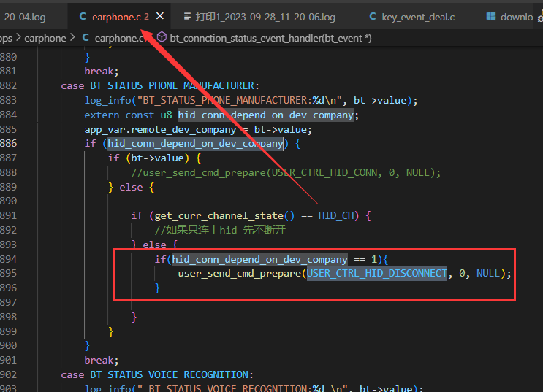Click line number 894 in gutter
543x392 pixels.
(8, 259)
